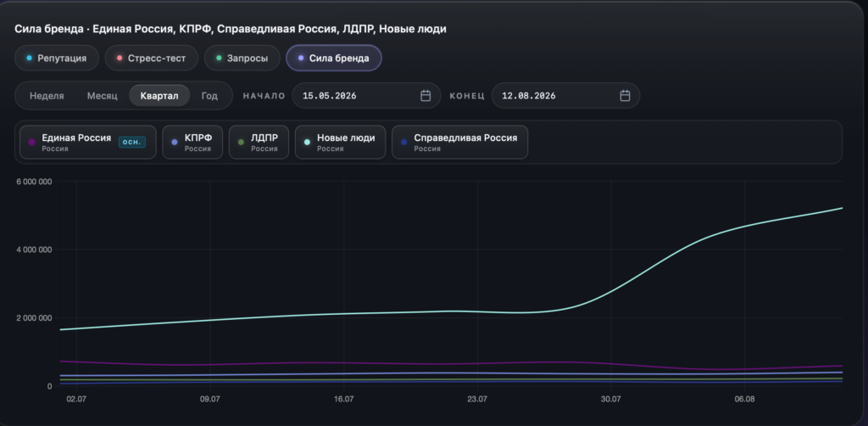Switch to the Стресс-тест tab
868x426 pixels.
pyautogui.click(x=151, y=59)
